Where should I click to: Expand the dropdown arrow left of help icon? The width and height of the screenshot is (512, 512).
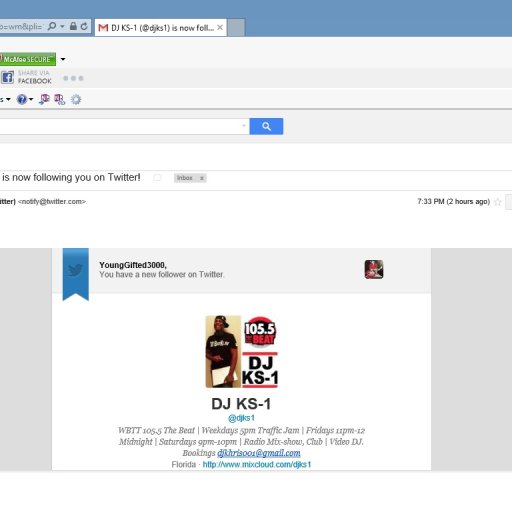pyautogui.click(x=8, y=99)
